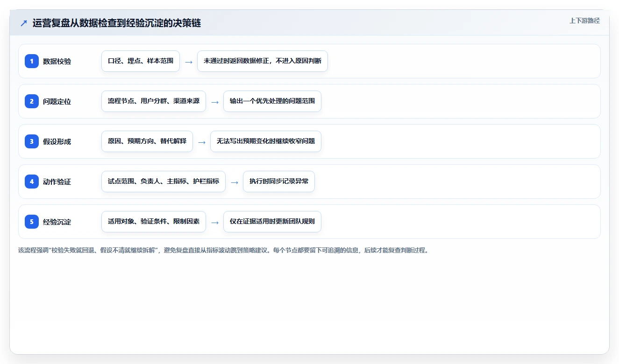
Task: Click the 上下游路径 label
Action: coord(584,21)
